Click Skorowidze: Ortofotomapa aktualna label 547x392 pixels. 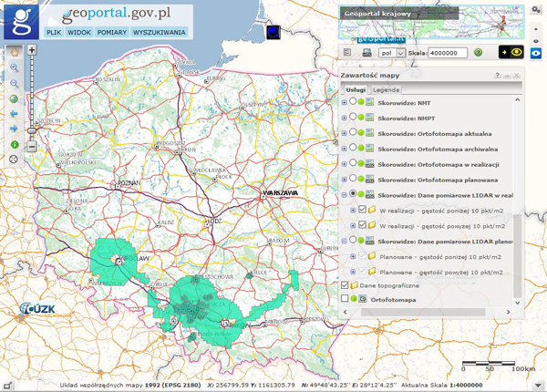[x=435, y=134]
